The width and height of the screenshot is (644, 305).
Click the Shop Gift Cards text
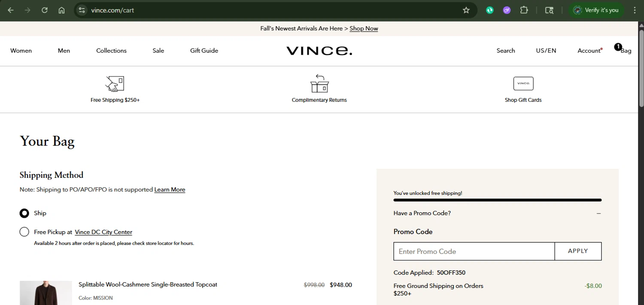(523, 100)
